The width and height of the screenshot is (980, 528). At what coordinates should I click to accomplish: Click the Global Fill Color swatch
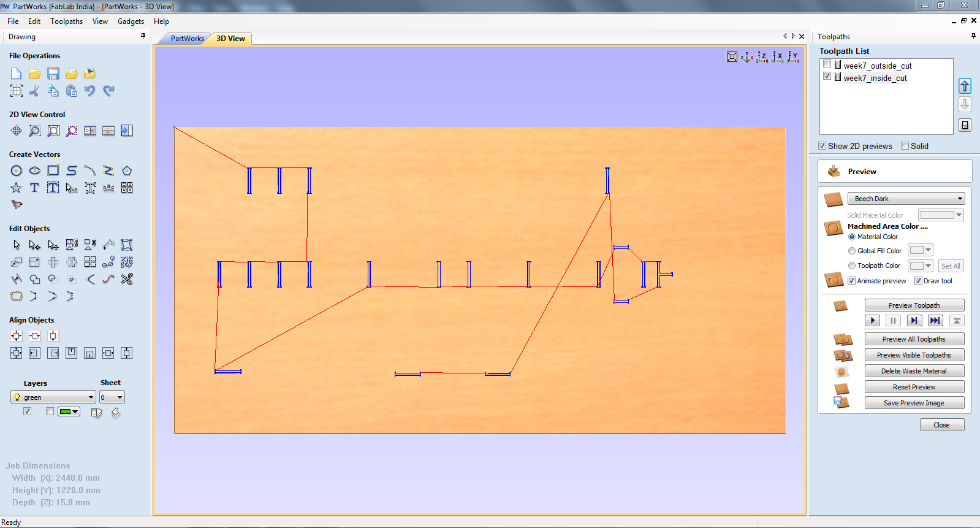point(917,250)
